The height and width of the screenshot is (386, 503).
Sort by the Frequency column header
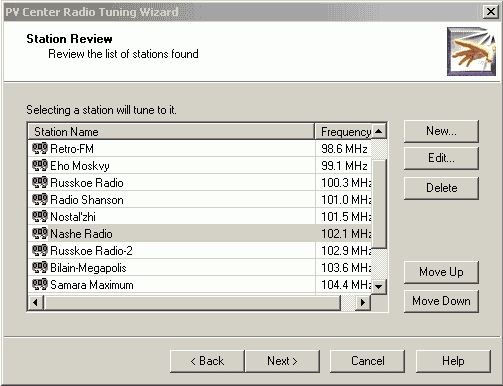click(x=343, y=132)
